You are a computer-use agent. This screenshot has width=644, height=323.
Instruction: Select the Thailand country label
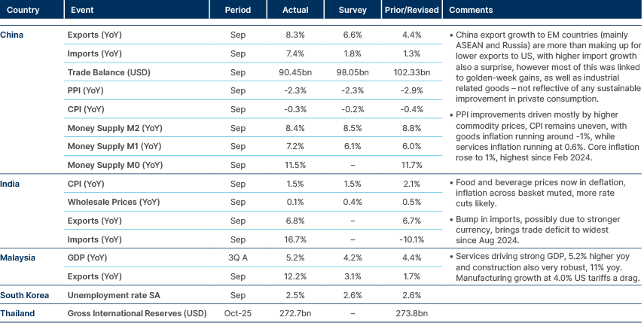click(17, 312)
